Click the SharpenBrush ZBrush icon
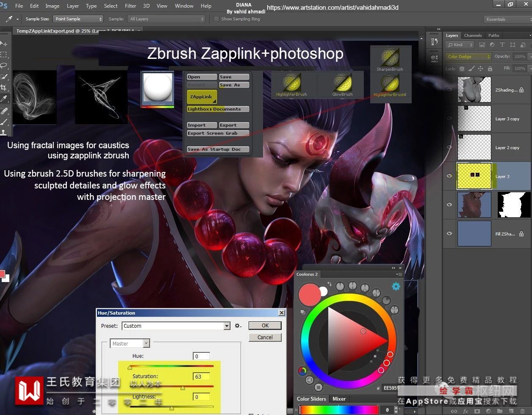Screen dimensions: 532x415 pos(390,59)
